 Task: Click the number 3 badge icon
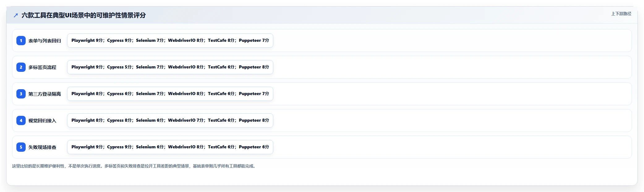21,94
